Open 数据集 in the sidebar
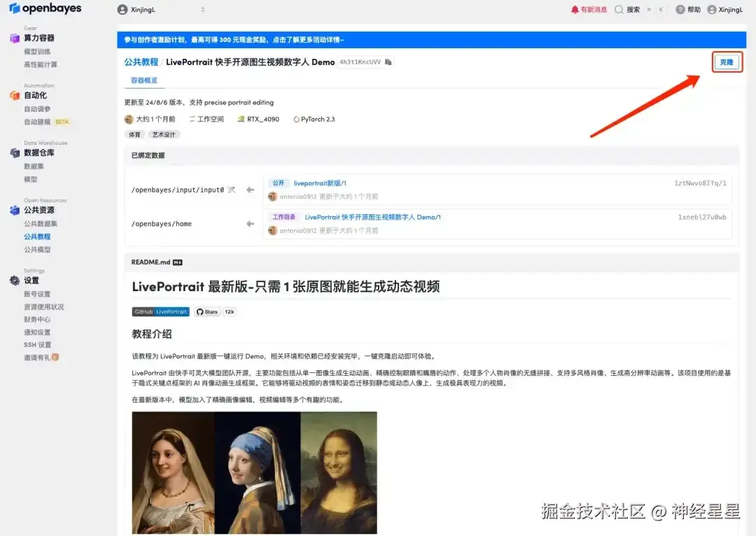 pyautogui.click(x=34, y=167)
